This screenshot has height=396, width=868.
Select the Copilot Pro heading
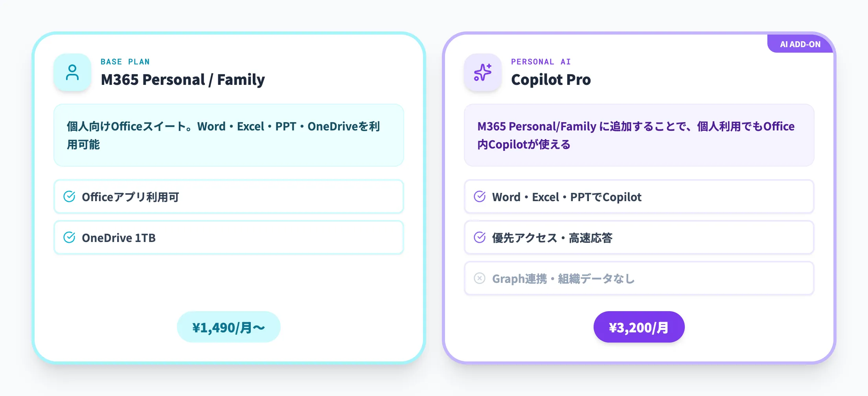(x=551, y=80)
